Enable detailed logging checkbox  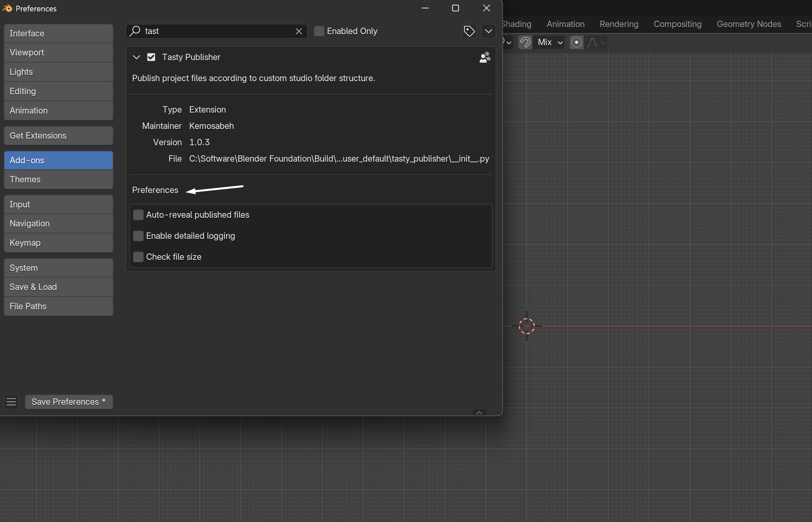(x=138, y=236)
